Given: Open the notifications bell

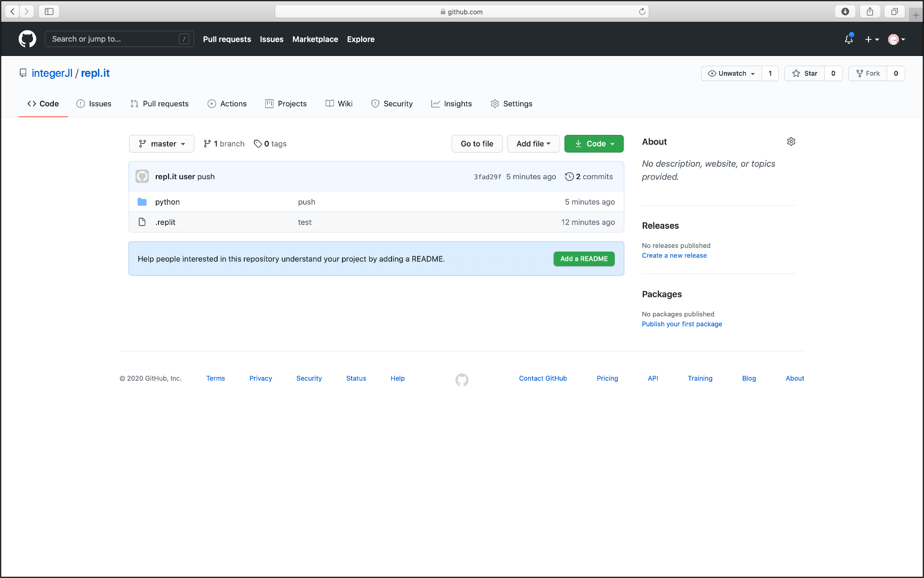Looking at the screenshot, I should pos(849,39).
